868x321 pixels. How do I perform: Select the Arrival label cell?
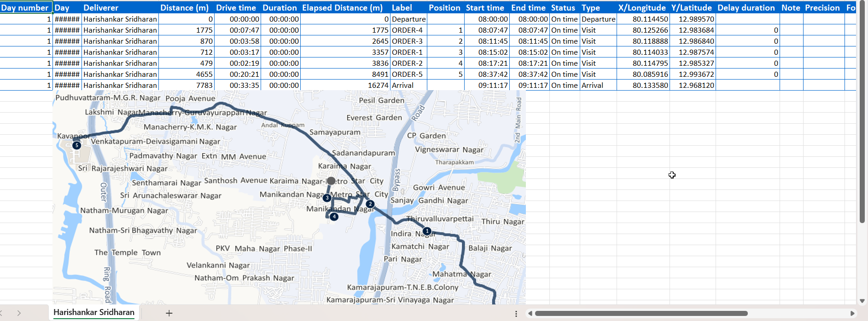point(408,86)
